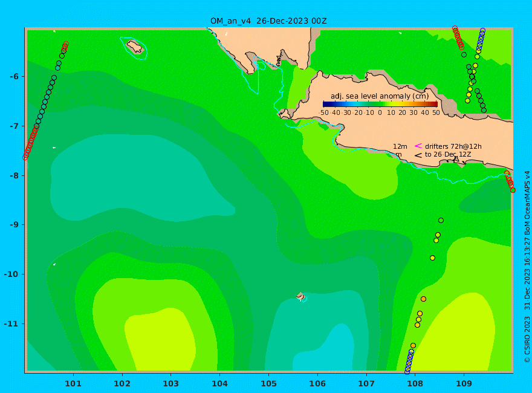This screenshot has width=532, height=393.
Task: Click the '12m' legend depth label
Action: pos(400,146)
